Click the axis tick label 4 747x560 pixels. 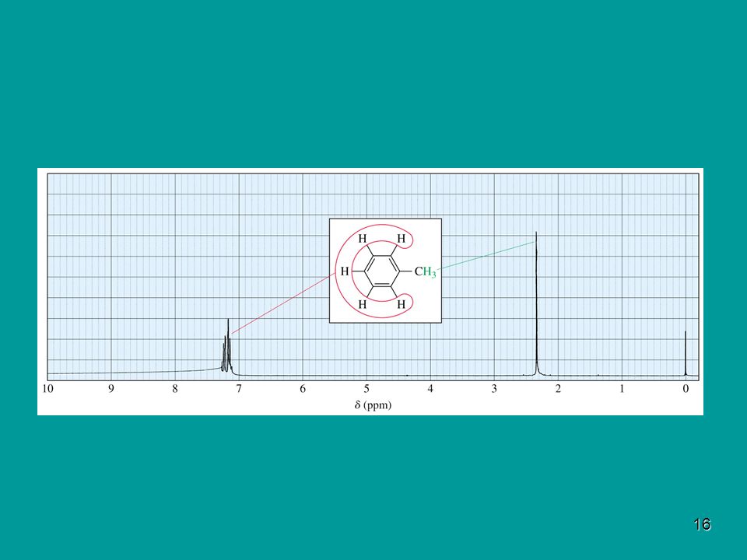tap(430, 389)
